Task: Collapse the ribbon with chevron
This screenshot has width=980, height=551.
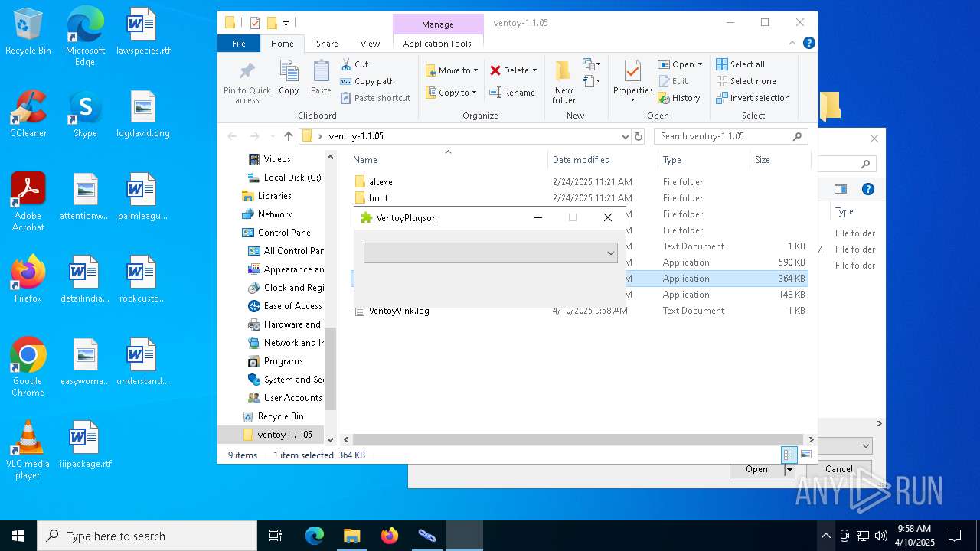Action: tap(793, 44)
